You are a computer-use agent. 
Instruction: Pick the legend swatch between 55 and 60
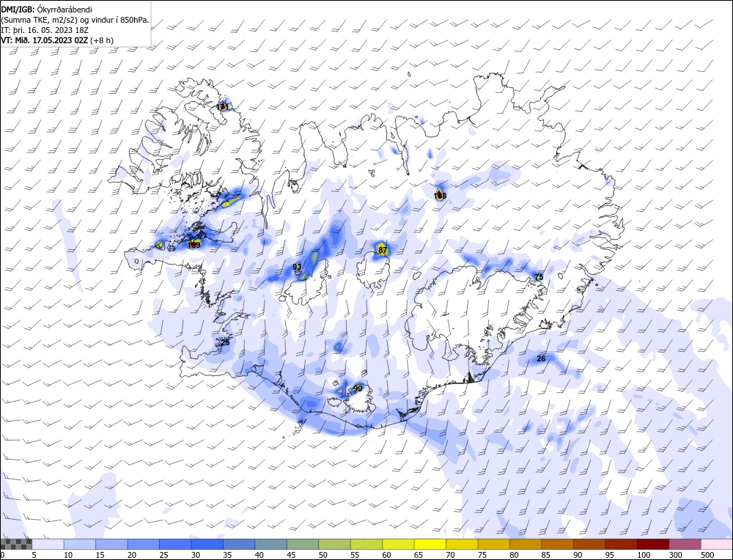366,544
